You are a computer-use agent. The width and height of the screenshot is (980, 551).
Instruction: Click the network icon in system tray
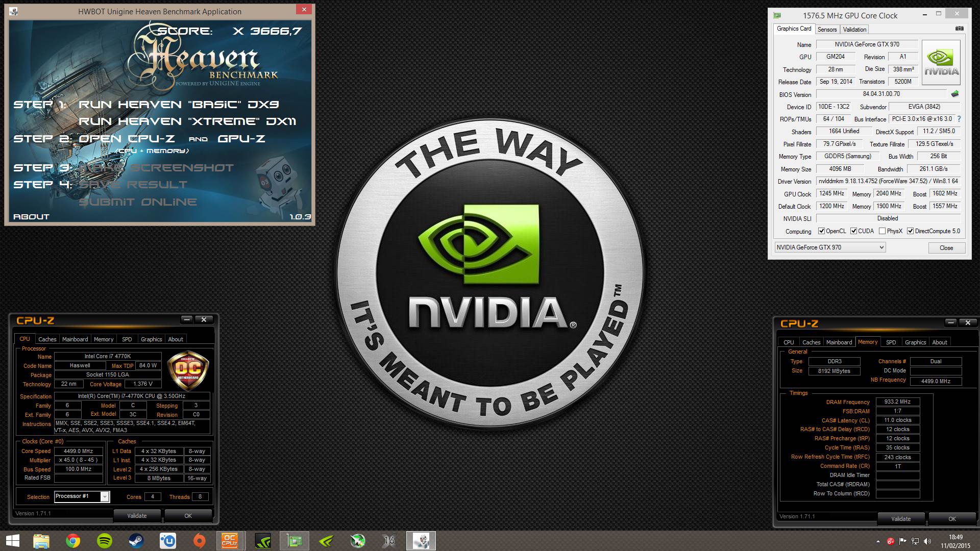[915, 541]
